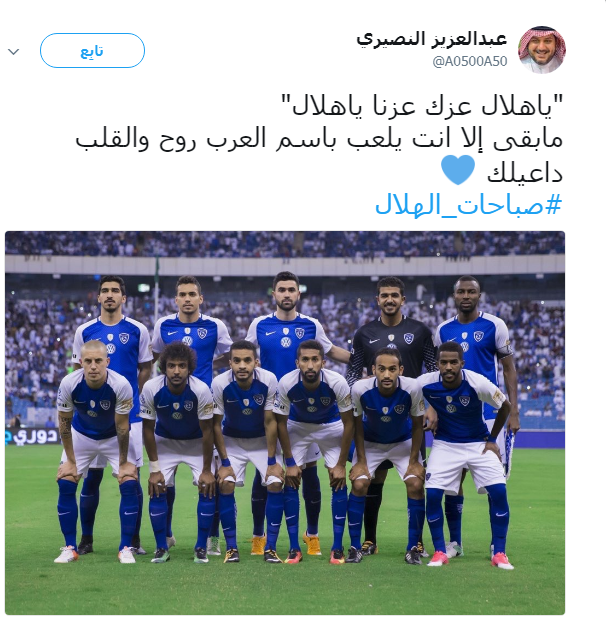Open the Al Hilal team photo
The height and width of the screenshot is (621, 606).
coord(285,423)
